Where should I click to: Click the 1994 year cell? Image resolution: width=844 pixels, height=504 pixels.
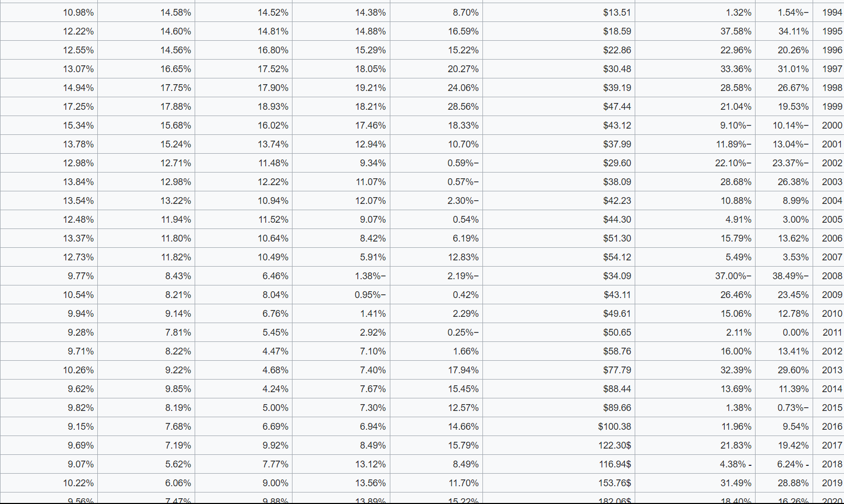tap(831, 13)
